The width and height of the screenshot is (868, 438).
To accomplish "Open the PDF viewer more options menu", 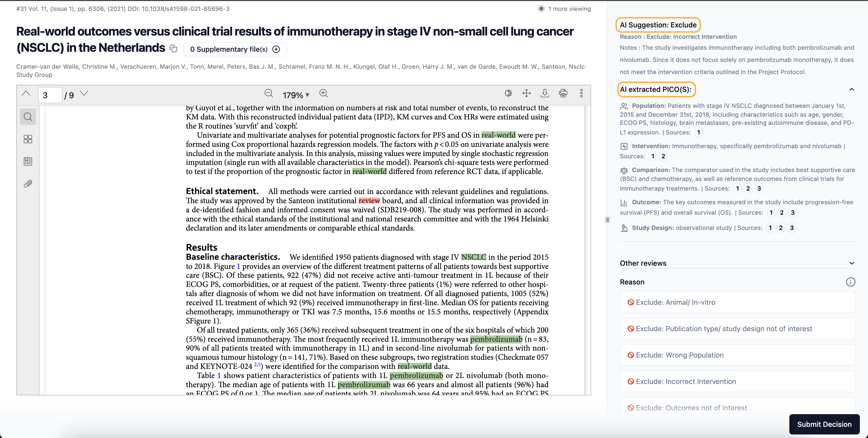I will (x=581, y=93).
